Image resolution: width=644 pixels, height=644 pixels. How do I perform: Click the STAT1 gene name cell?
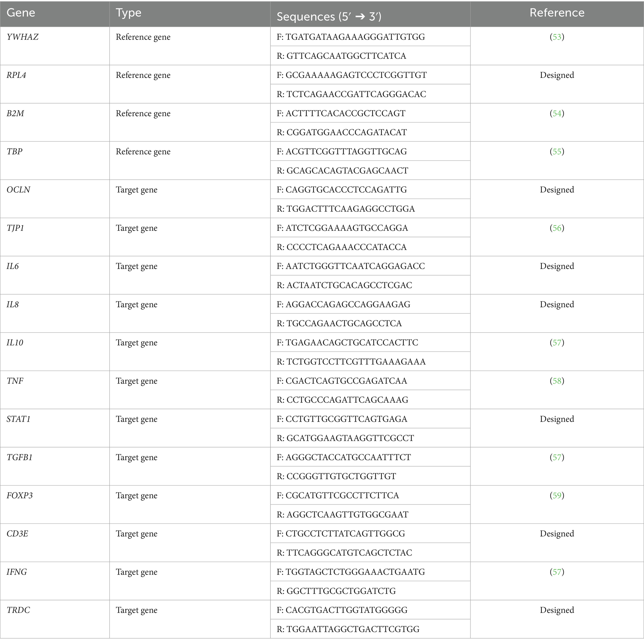19,419
